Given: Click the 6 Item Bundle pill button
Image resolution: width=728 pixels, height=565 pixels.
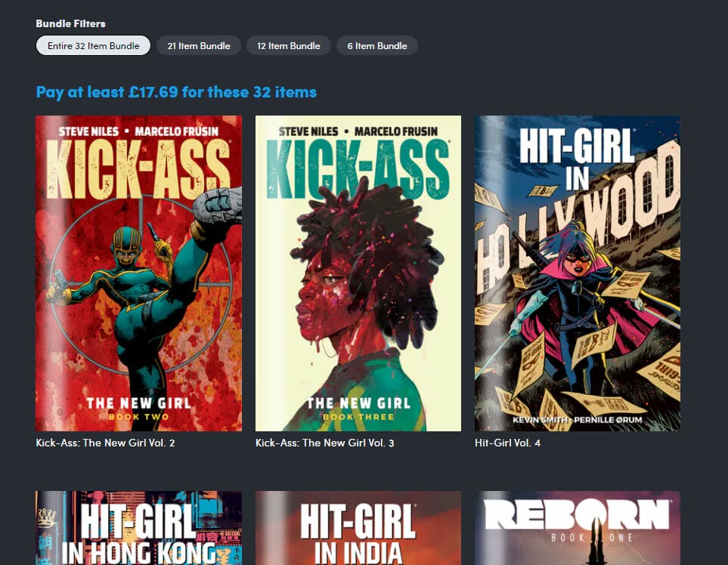Looking at the screenshot, I should tap(376, 45).
